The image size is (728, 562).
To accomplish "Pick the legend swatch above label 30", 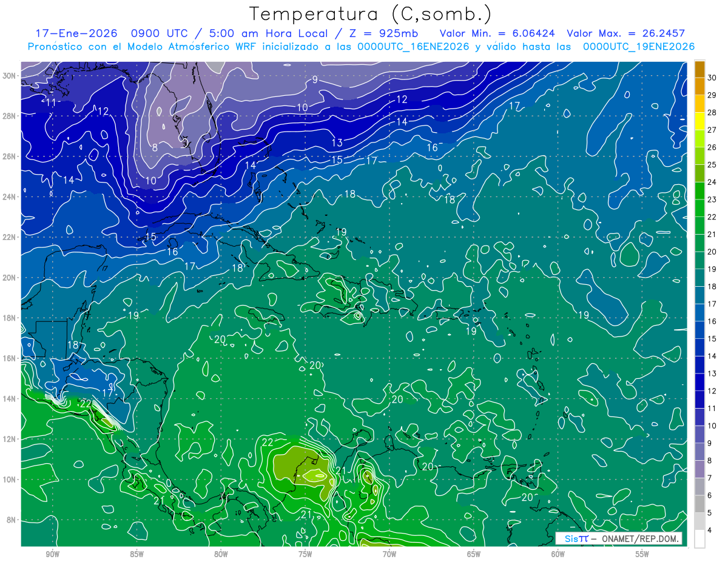I will point(699,69).
